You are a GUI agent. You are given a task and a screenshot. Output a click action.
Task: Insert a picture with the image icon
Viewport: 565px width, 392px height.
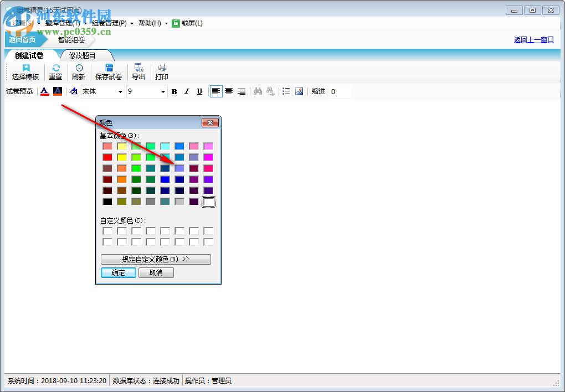(299, 91)
